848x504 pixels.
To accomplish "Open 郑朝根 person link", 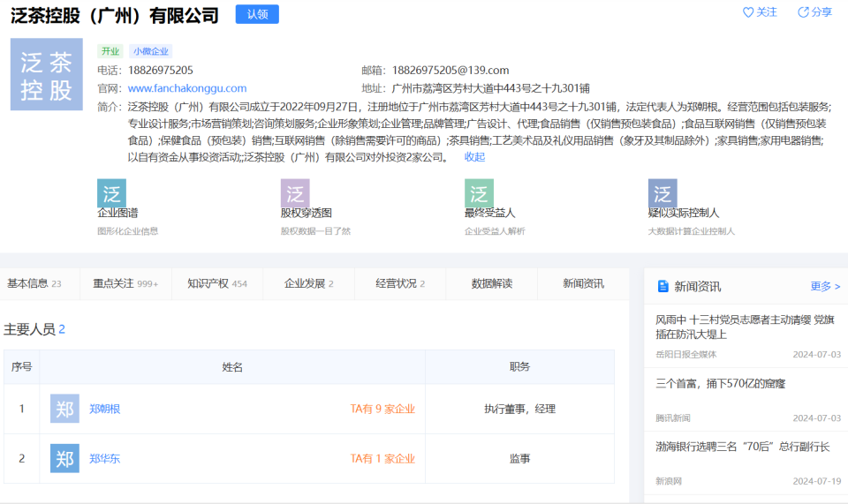I will [x=104, y=409].
